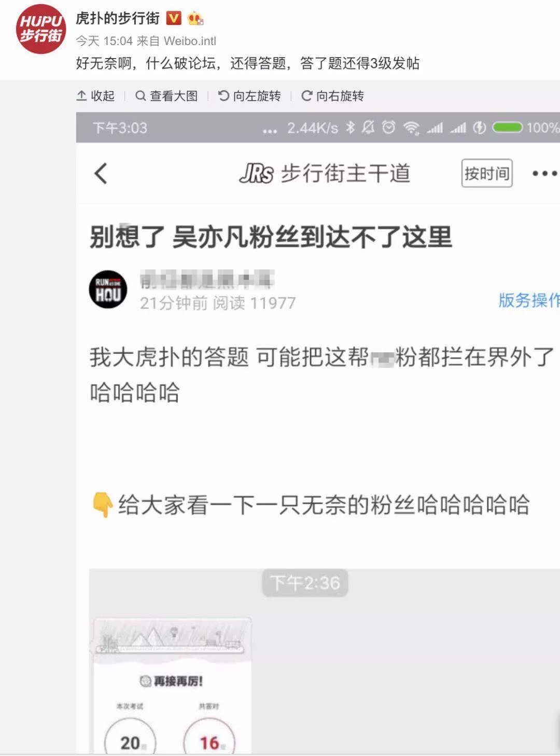Open the three-dot more options menu
Screen dimensions: 560x756
point(545,174)
